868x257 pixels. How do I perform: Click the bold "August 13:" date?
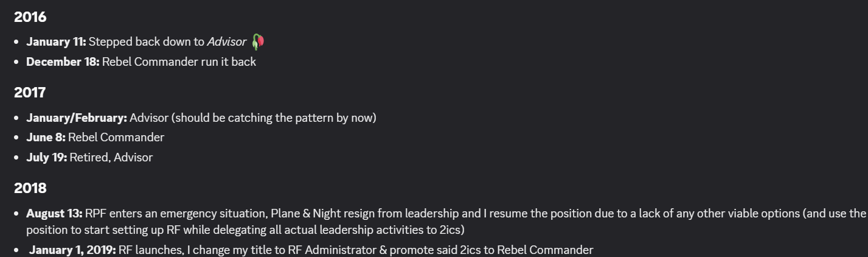pyautogui.click(x=54, y=214)
